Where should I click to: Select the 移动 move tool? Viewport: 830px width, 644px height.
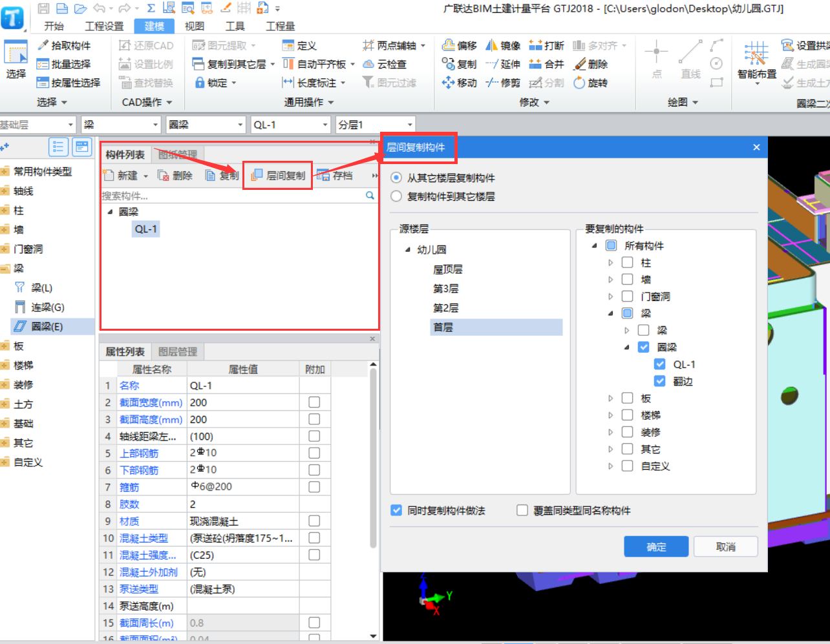pos(460,83)
